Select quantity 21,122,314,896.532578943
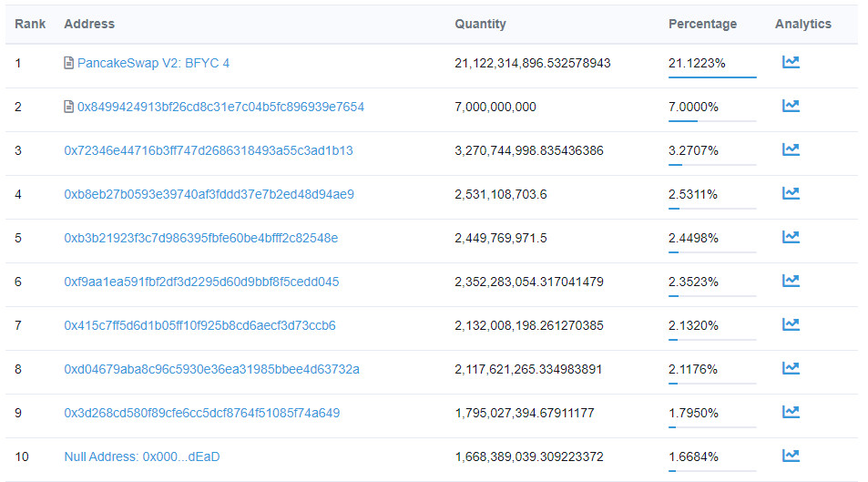Image resolution: width=868 pixels, height=482 pixels. coord(533,63)
